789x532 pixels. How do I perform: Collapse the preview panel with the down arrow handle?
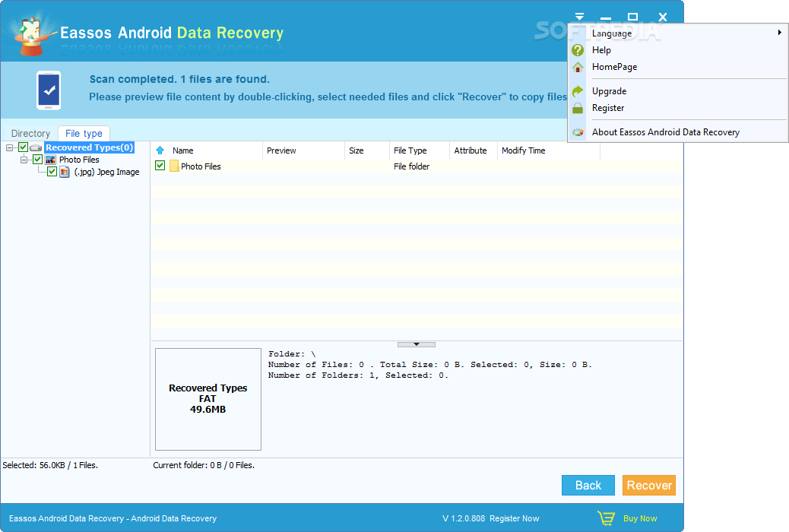coord(416,345)
